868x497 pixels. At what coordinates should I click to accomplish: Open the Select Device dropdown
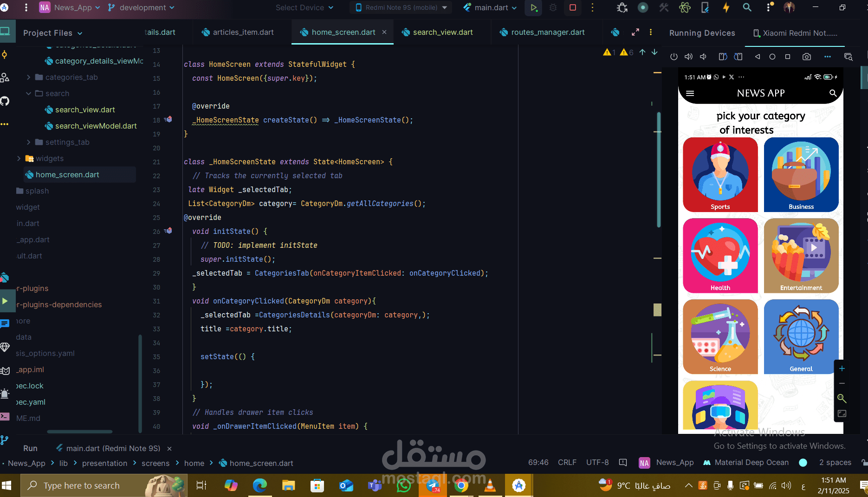(x=304, y=7)
